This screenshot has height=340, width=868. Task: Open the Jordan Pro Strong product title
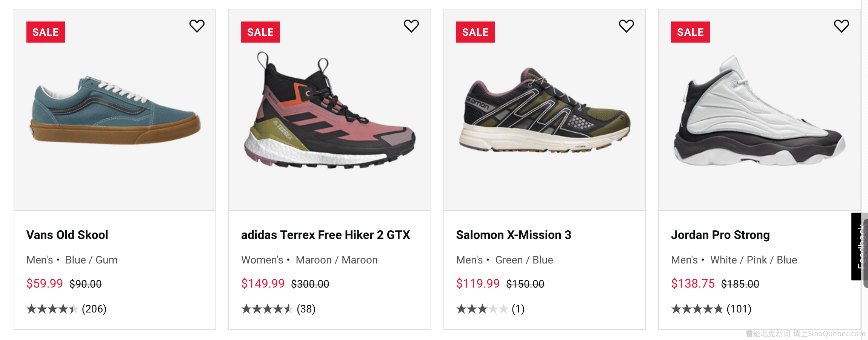[x=720, y=235]
